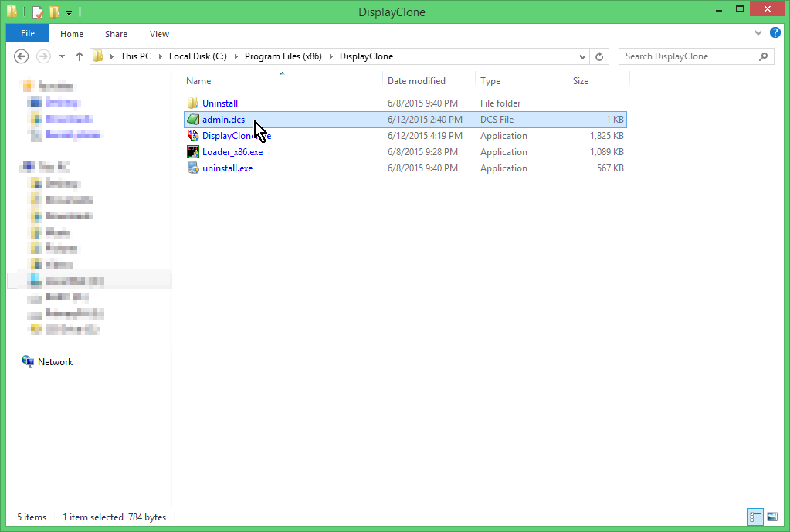Screen dimensions: 790x532
Task: Click the 5 items count in status bar
Action: (32, 517)
